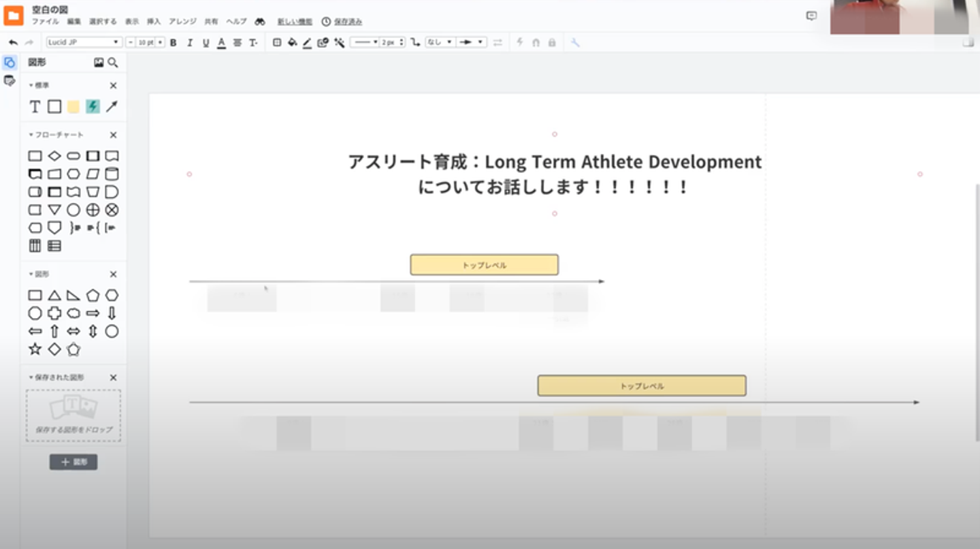Image resolution: width=980 pixels, height=549 pixels.
Task: Toggle underline formatting
Action: 206,42
